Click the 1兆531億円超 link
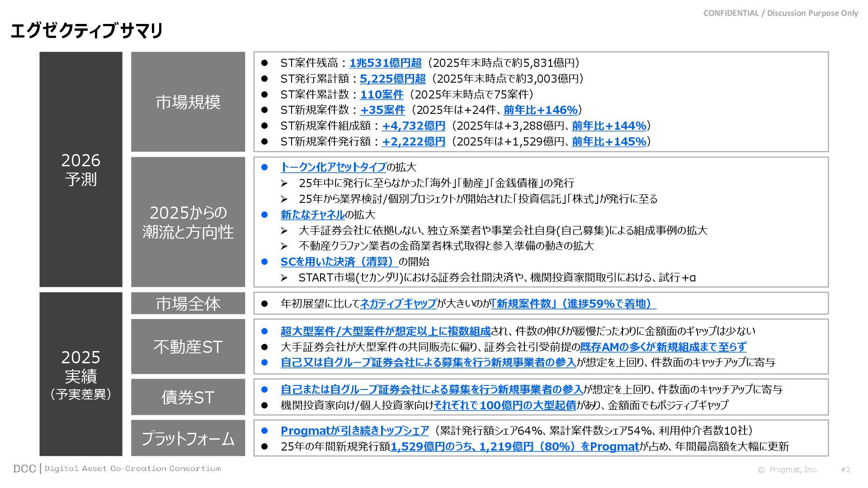Viewport: 868px width, 488px height. (x=385, y=63)
